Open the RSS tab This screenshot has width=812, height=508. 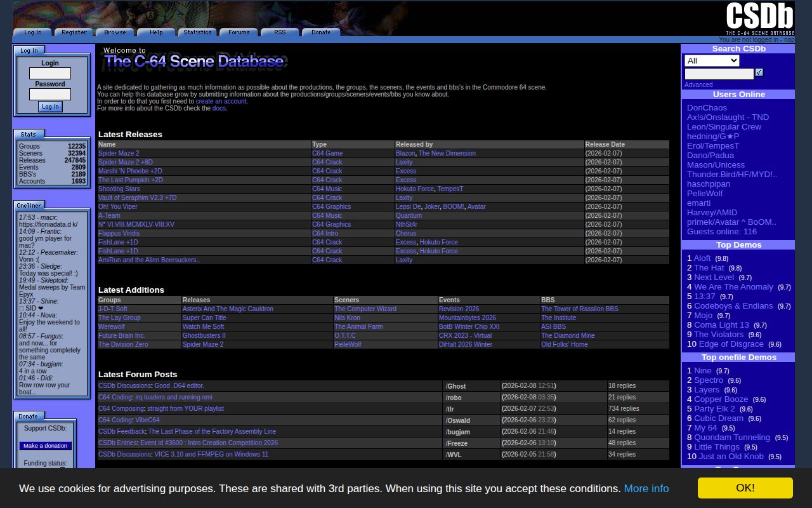click(280, 32)
